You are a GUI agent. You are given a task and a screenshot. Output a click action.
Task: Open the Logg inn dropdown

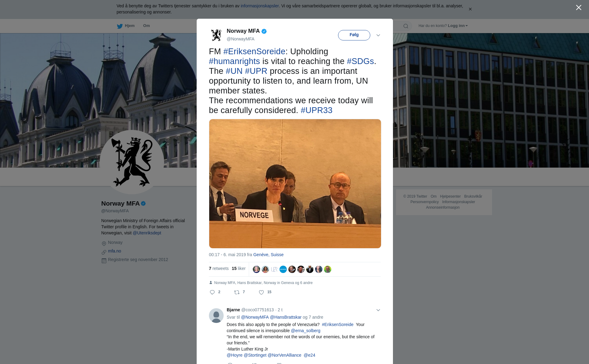[457, 26]
